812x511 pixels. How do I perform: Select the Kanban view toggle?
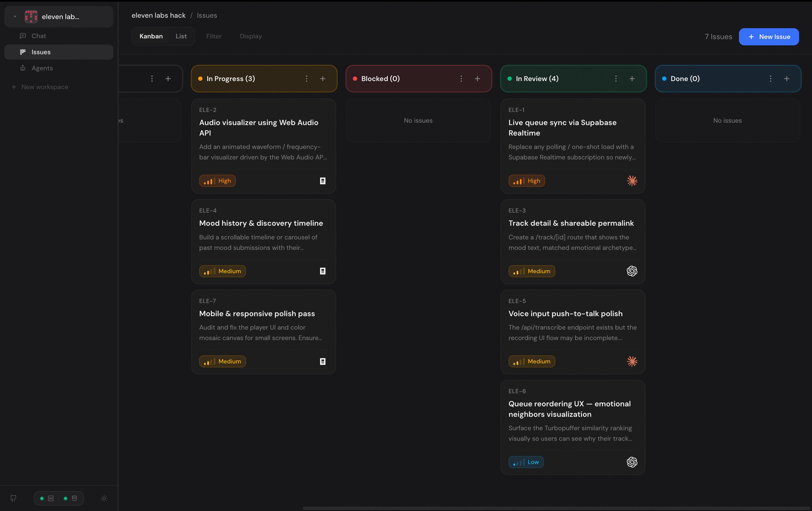tap(151, 36)
